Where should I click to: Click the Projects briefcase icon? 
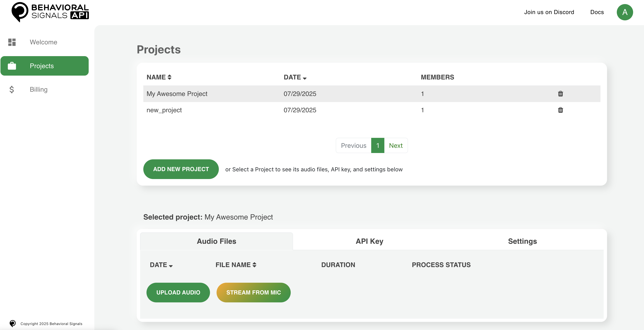[x=12, y=66]
